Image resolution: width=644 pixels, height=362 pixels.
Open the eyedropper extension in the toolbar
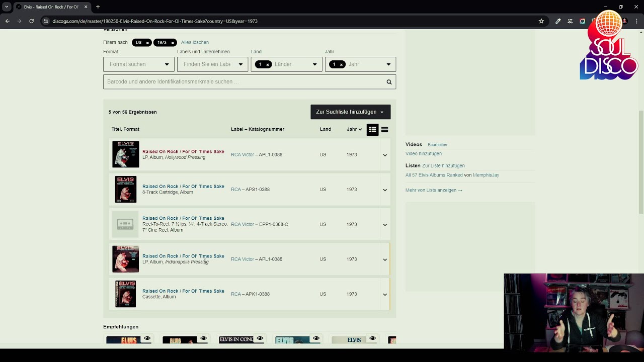[x=558, y=21]
